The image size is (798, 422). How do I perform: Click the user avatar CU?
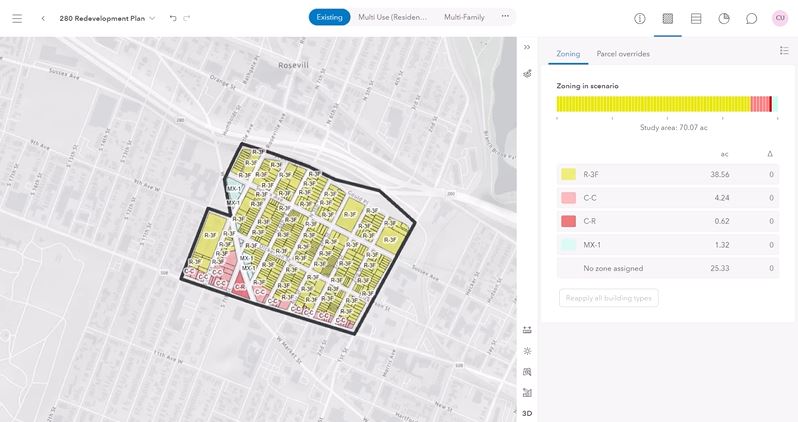[780, 18]
